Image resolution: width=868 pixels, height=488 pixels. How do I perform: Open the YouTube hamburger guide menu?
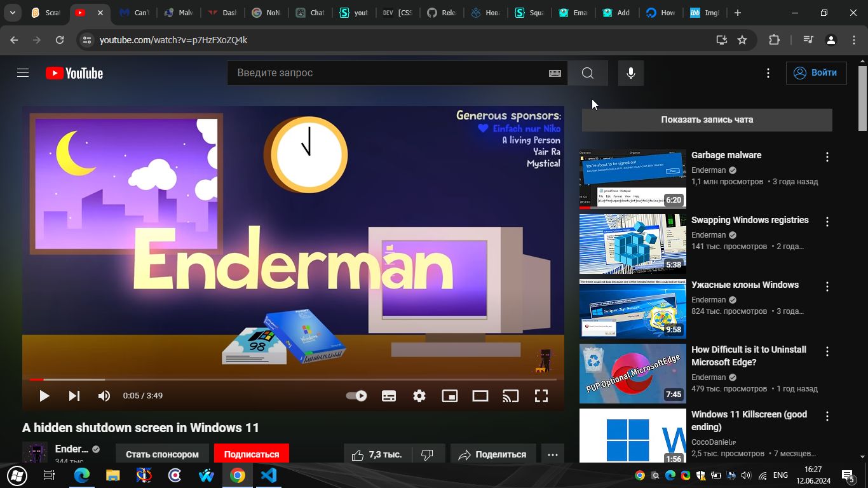(x=23, y=73)
